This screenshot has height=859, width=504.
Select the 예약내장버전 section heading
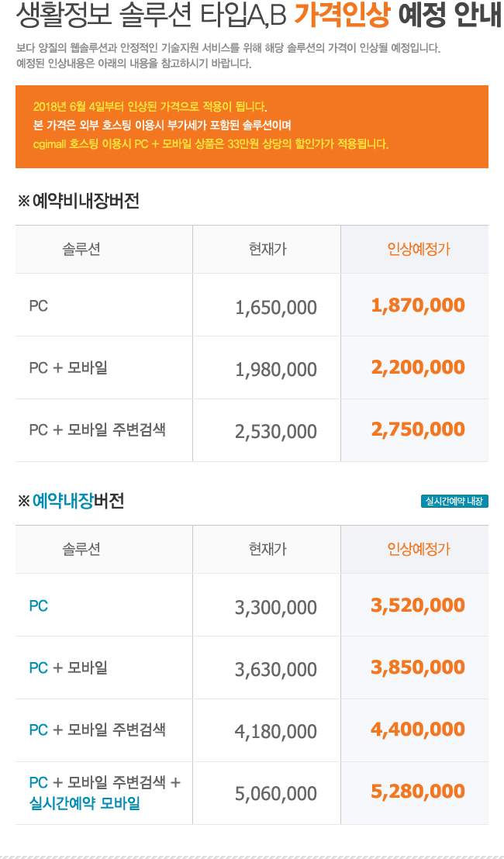71,501
